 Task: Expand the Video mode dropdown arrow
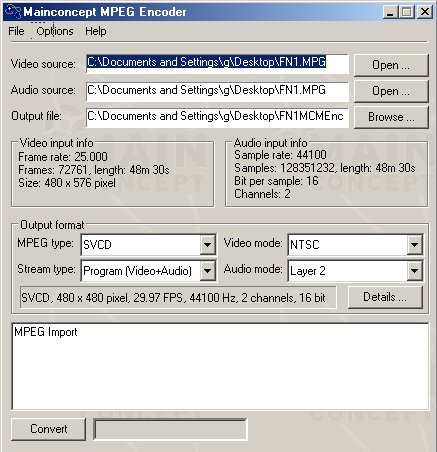click(x=414, y=245)
